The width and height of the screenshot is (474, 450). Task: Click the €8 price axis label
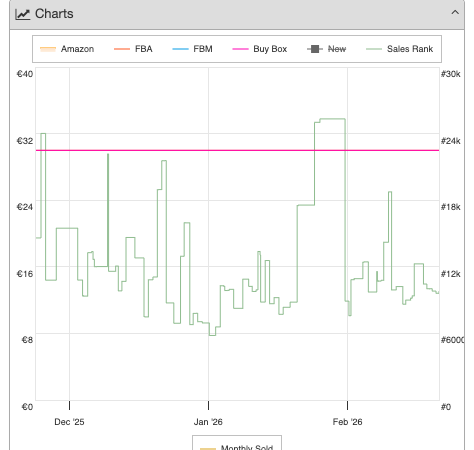point(27,340)
